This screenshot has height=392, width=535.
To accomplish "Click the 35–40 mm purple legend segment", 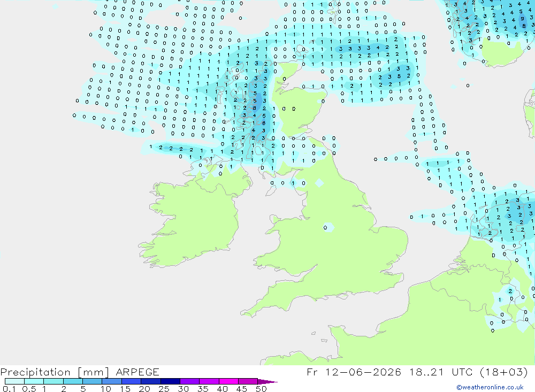I will coord(209,381).
